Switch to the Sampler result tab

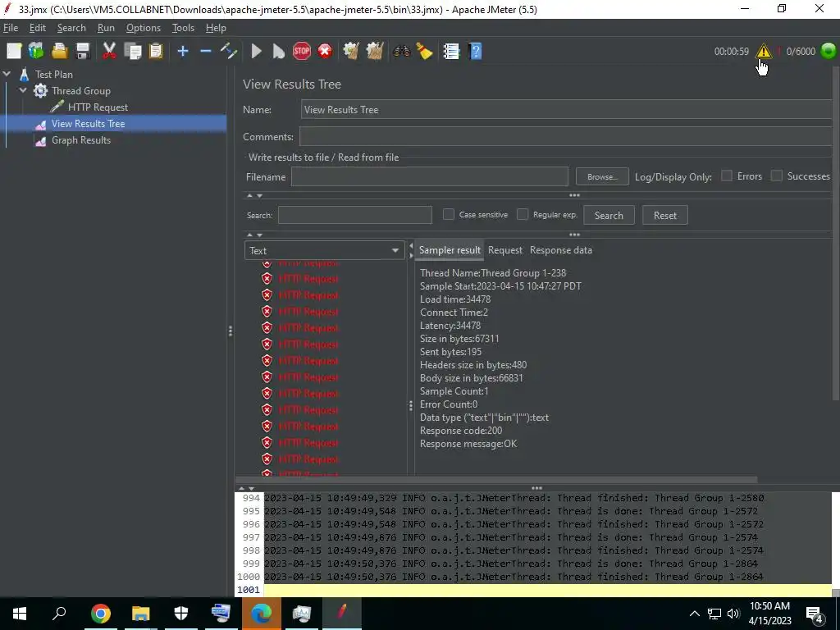point(450,250)
